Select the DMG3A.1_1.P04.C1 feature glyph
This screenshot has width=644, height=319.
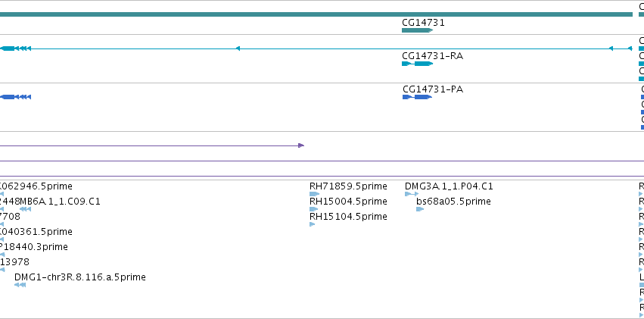(x=412, y=194)
